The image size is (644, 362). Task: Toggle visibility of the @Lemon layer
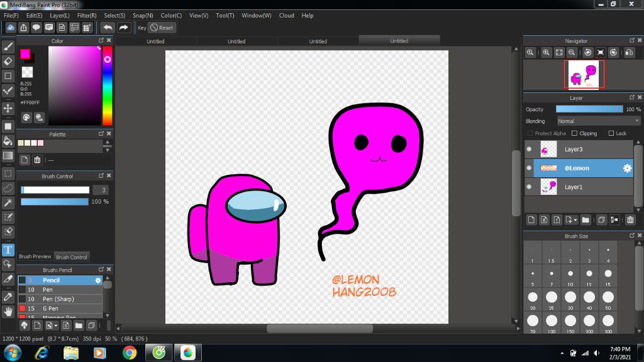pyautogui.click(x=529, y=168)
